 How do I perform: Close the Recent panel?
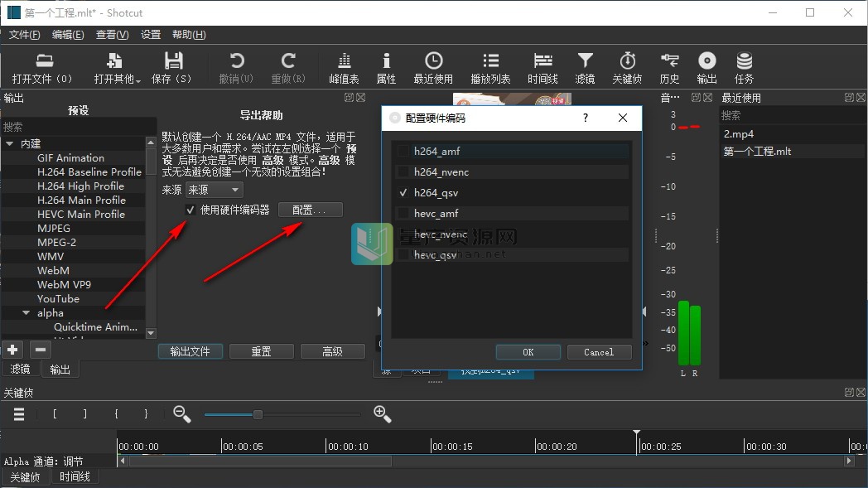pyautogui.click(x=861, y=98)
